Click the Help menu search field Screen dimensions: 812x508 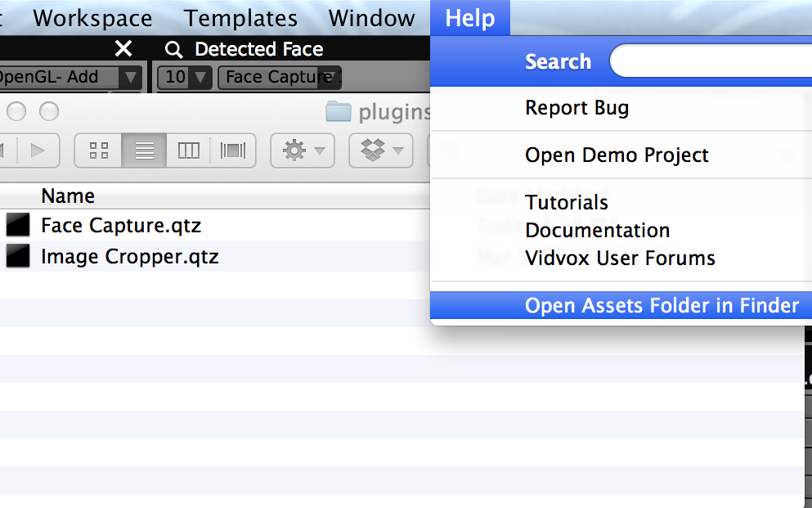click(711, 61)
